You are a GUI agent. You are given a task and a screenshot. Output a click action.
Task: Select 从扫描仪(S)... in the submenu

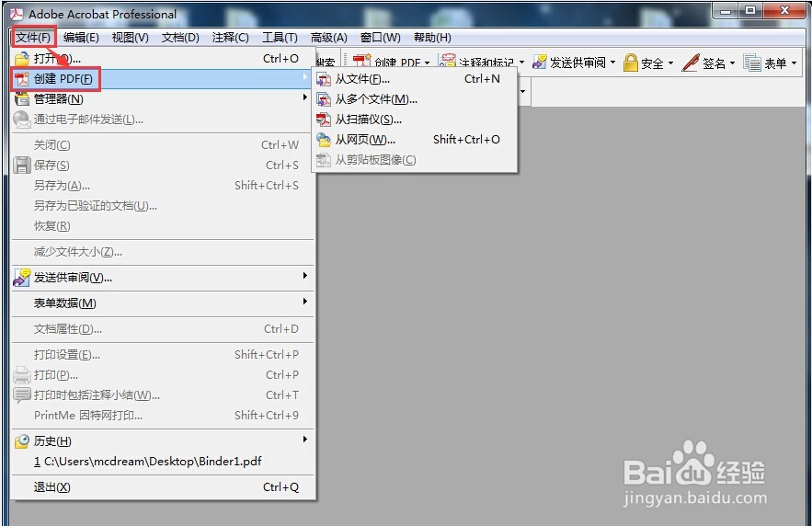tap(415, 120)
